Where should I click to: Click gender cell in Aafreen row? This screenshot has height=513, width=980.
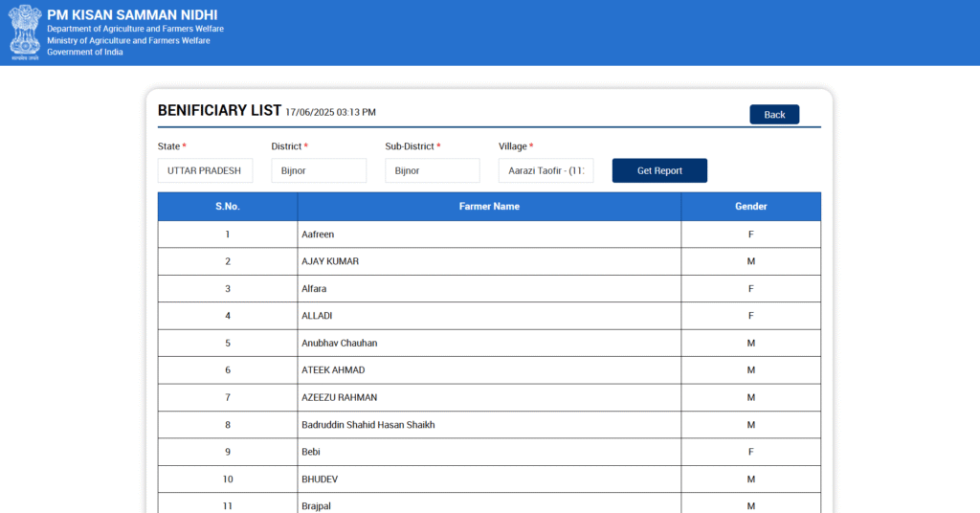click(x=750, y=234)
